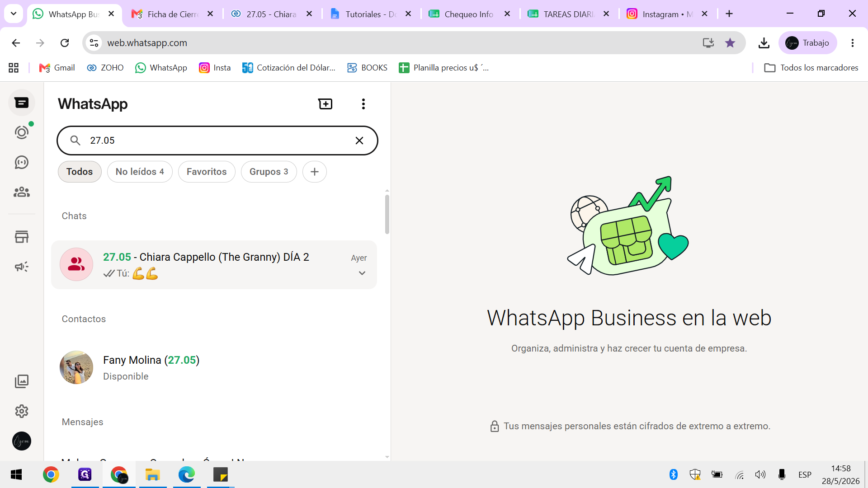Open the WhatsApp bookmark

tap(161, 68)
